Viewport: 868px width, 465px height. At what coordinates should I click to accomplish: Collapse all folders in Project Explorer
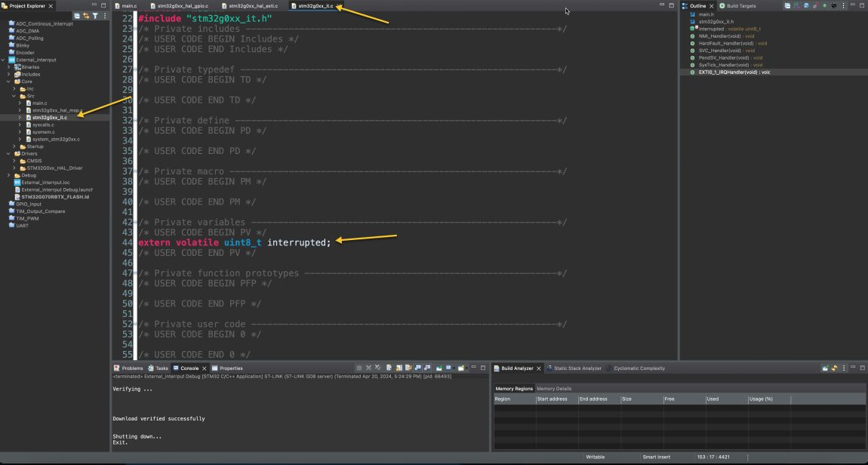(76, 14)
